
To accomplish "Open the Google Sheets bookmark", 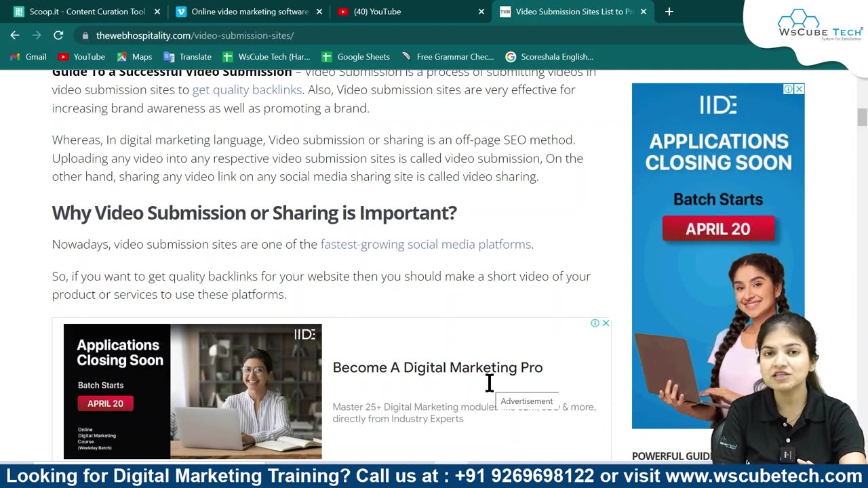I will 356,57.
